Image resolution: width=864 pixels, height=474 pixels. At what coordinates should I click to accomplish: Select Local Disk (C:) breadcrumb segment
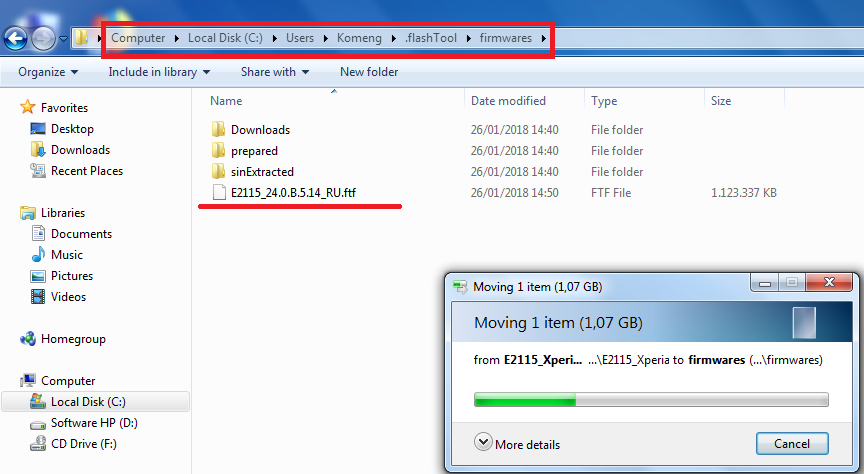point(225,38)
